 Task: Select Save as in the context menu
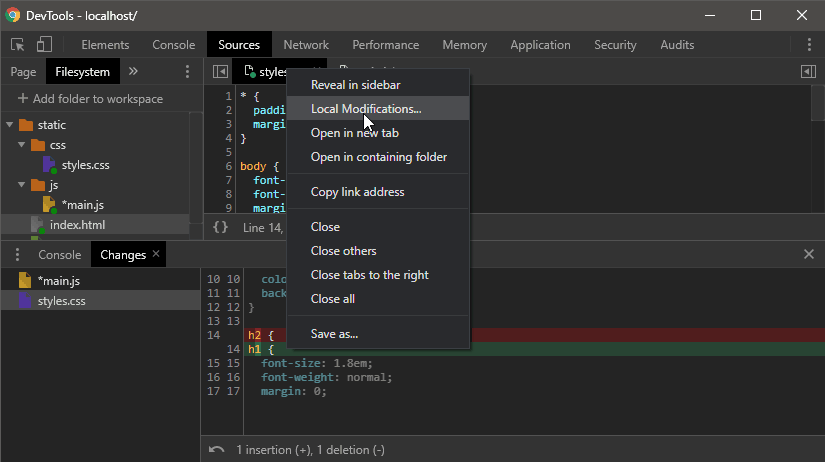pyautogui.click(x=334, y=334)
